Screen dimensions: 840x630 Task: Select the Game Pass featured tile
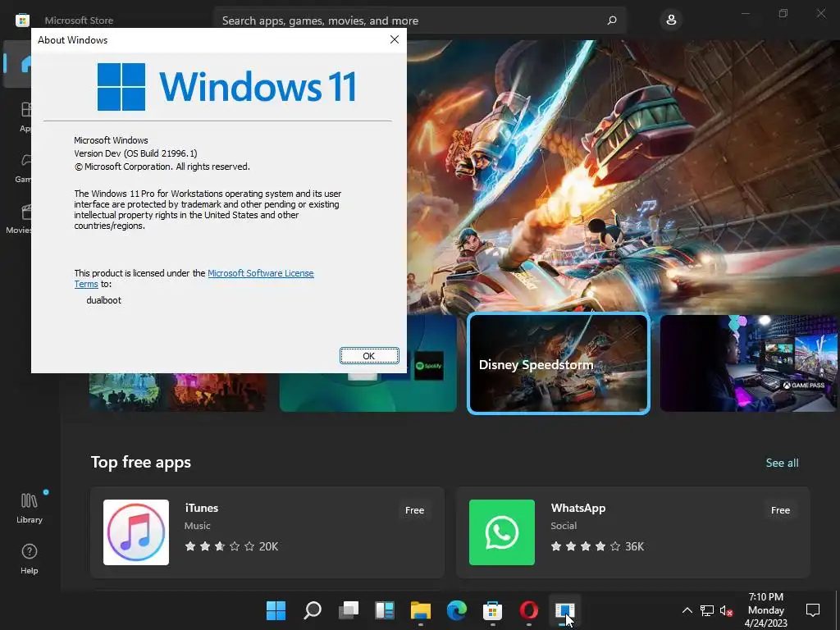point(749,363)
